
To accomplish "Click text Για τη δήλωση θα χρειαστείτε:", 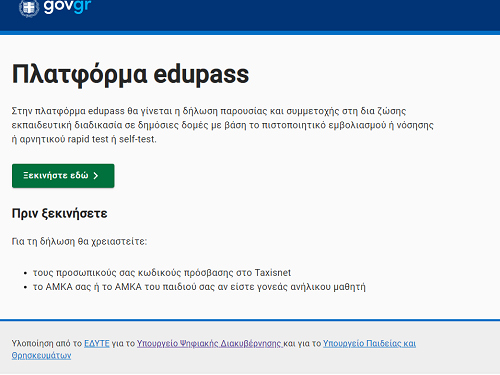I will click(x=79, y=241).
